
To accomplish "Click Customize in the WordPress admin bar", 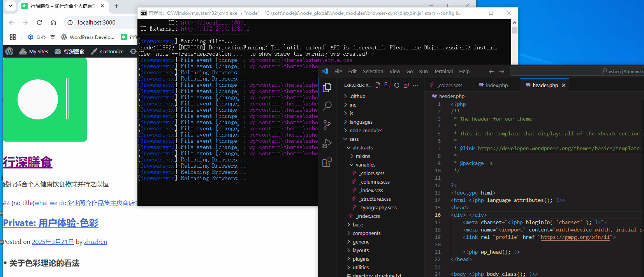I will coord(107,51).
